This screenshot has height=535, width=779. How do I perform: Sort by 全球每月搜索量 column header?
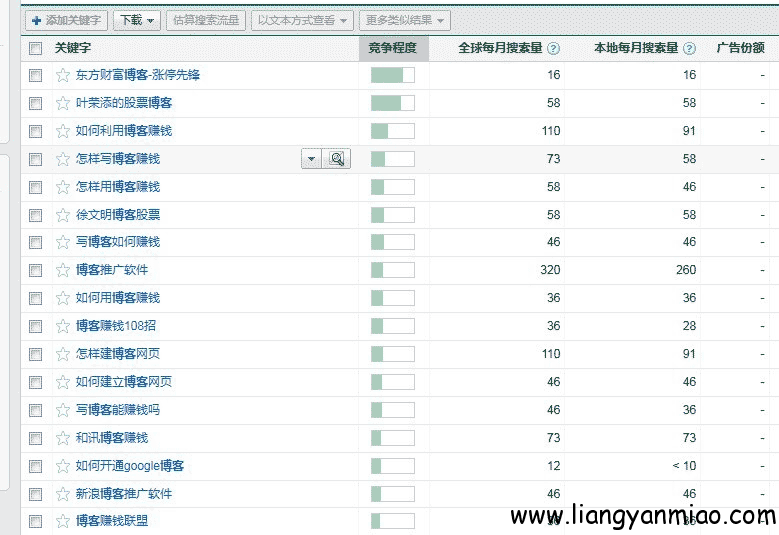500,48
